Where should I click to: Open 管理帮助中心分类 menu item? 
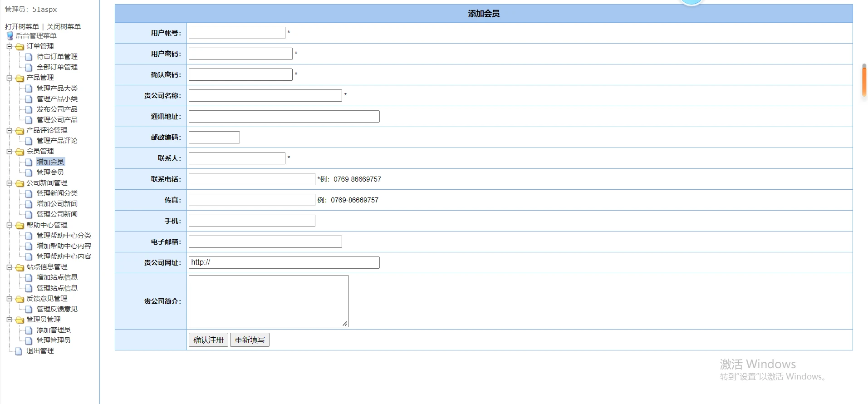pyautogui.click(x=64, y=236)
